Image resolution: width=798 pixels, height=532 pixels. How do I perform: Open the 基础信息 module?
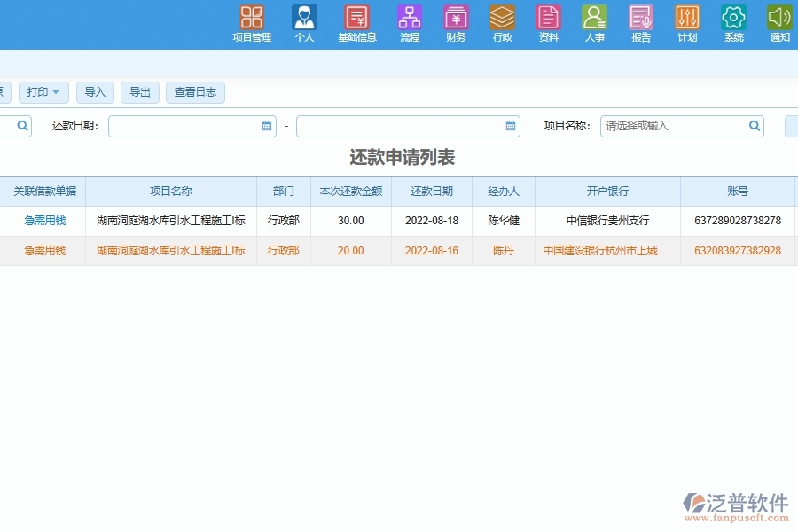coord(356,24)
